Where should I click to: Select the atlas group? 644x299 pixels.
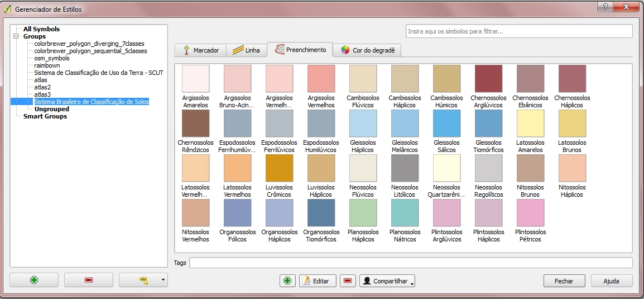click(x=41, y=80)
